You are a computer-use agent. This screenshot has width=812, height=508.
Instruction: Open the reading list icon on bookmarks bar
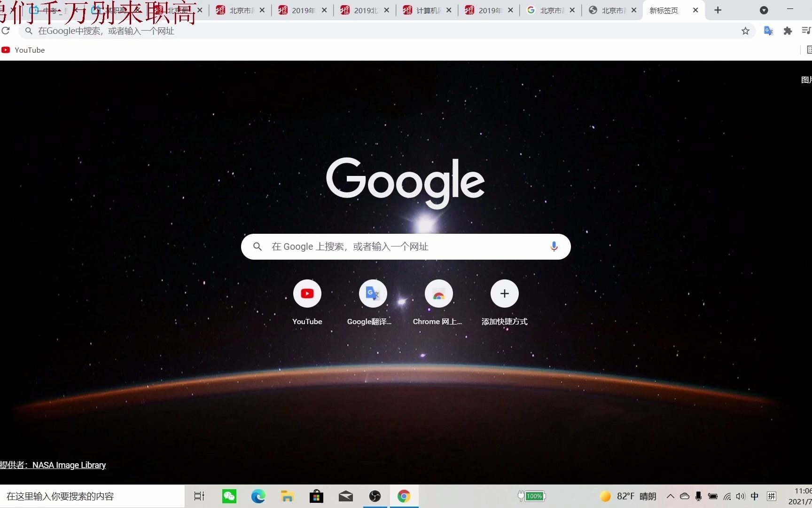tap(809, 50)
